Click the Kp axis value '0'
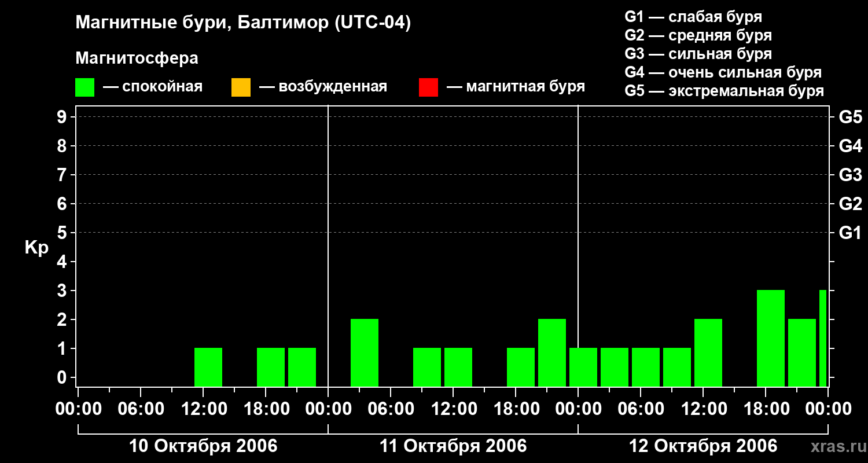Screen dimensions: 868x463 click(63, 378)
